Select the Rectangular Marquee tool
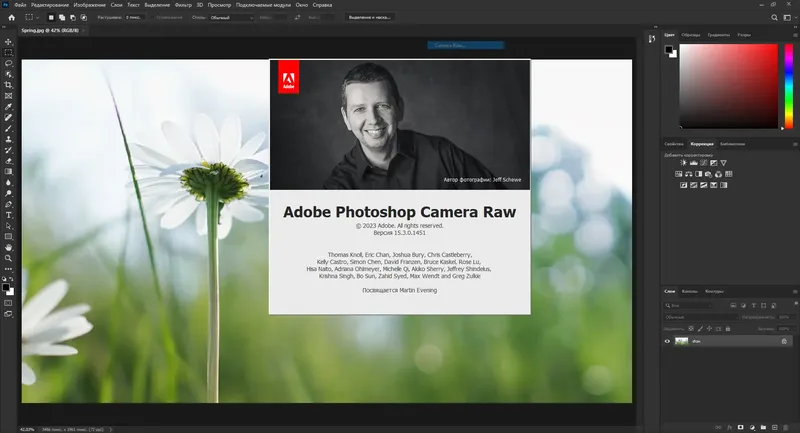 click(x=9, y=52)
